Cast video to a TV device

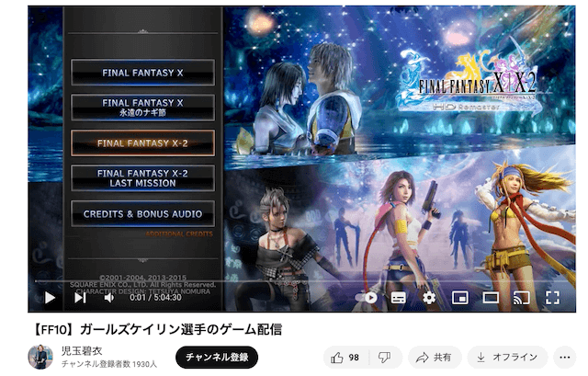click(x=521, y=298)
